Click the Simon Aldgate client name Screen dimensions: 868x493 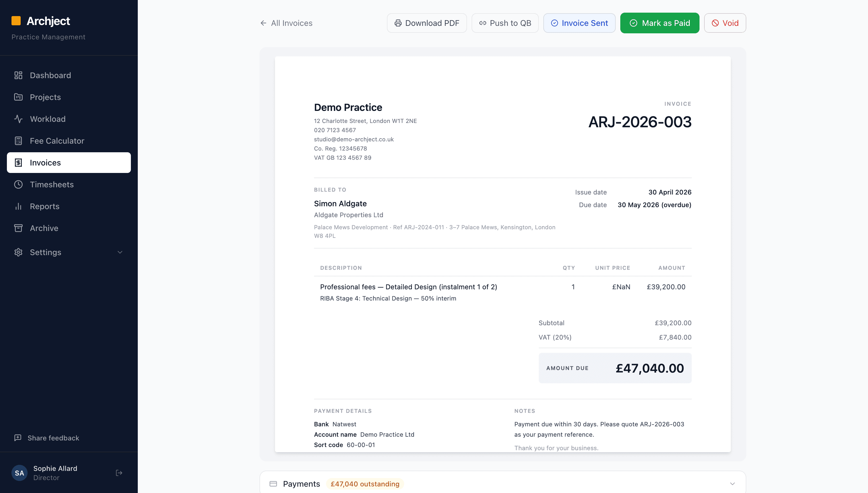coord(340,203)
